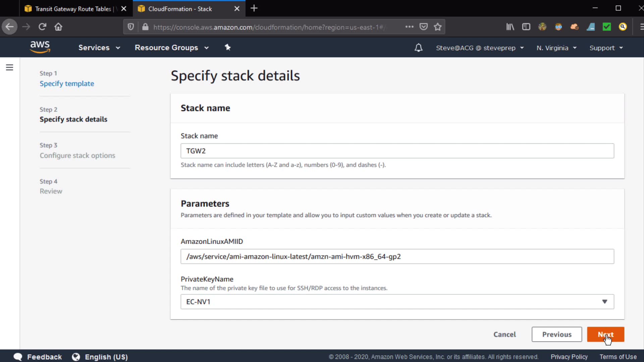Image resolution: width=644 pixels, height=362 pixels.
Task: Switch to Transit Gateway Route Tables tab
Action: point(73,9)
